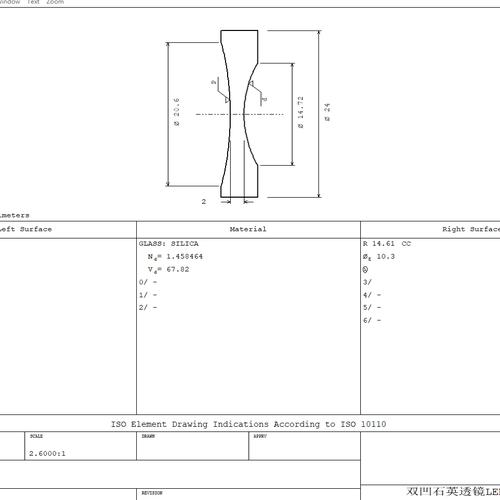Open the Zoom menu
The width and height of the screenshot is (500, 500).
55,2
